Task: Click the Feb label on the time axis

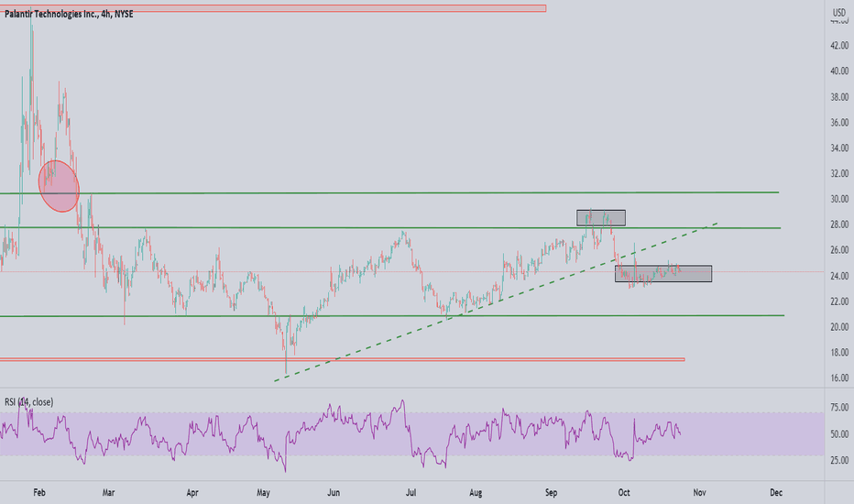Action: pos(39,493)
